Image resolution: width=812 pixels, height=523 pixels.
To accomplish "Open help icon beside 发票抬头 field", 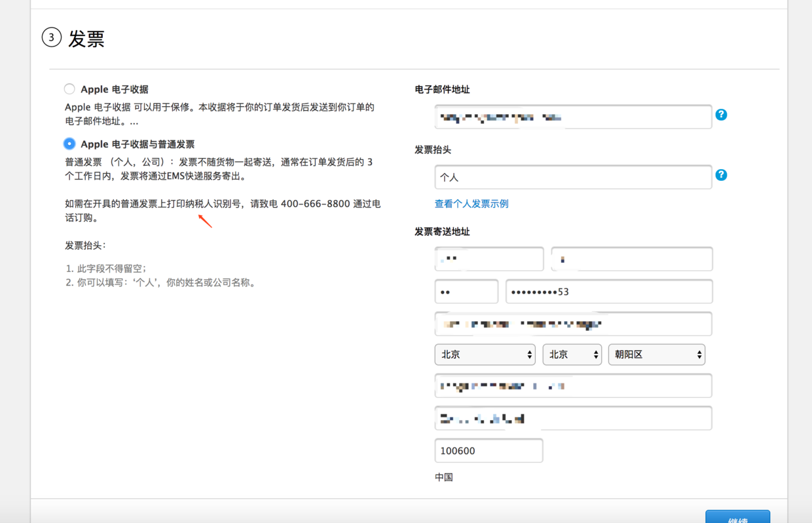I will pos(721,175).
